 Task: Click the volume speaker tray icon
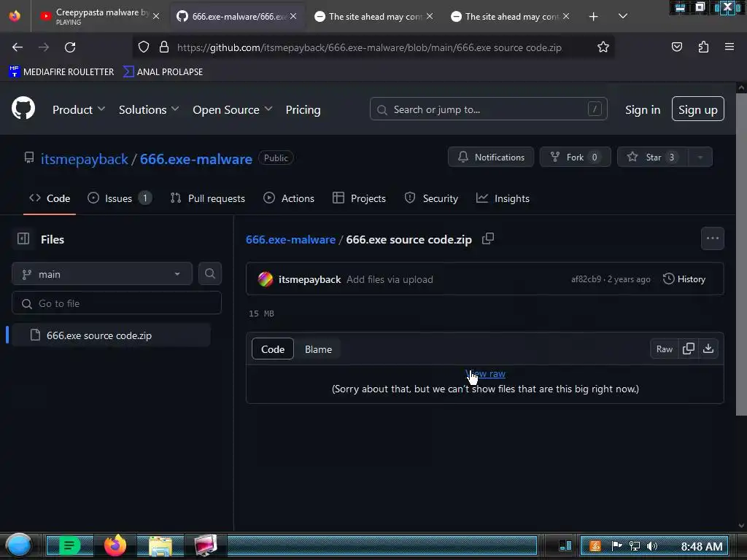pyautogui.click(x=651, y=546)
